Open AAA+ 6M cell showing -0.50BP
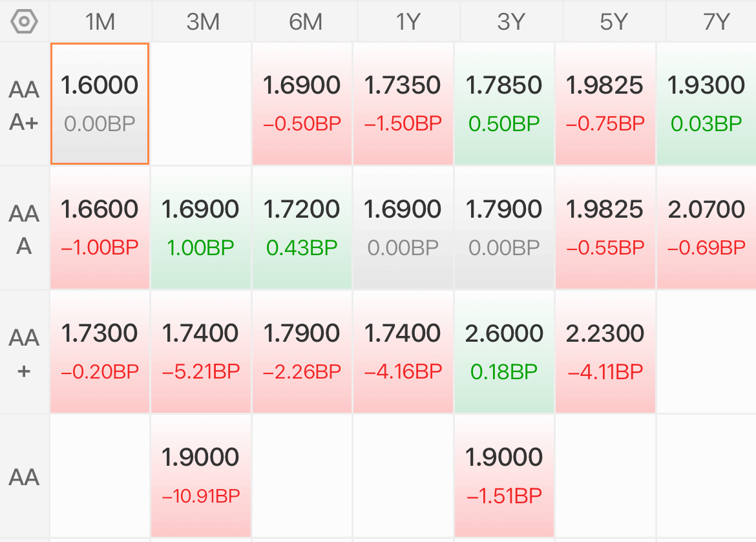This screenshot has height=542, width=756. click(302, 103)
